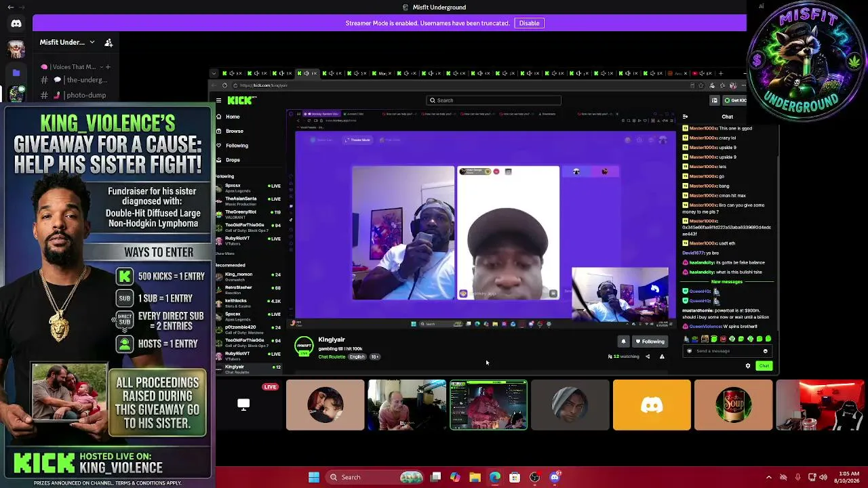Screen dimensions: 868x488
Task: Open the Home section in Kick sidebar
Action: (232, 117)
